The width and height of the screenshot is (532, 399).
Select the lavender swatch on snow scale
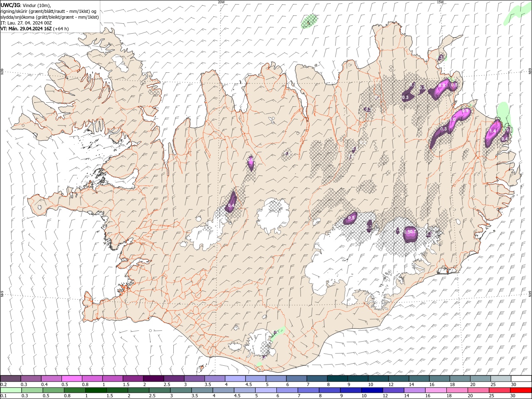(235, 379)
